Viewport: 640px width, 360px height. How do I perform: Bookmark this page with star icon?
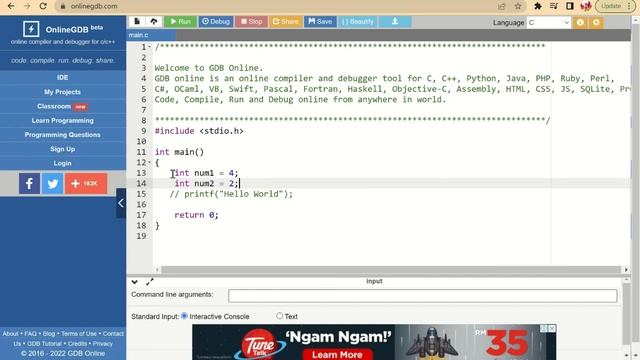click(518, 6)
